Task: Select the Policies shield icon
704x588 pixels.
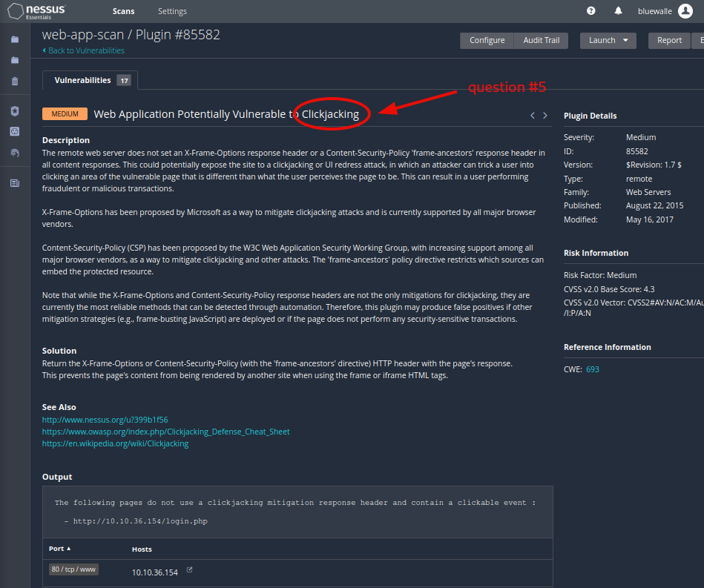Action: pyautogui.click(x=15, y=109)
